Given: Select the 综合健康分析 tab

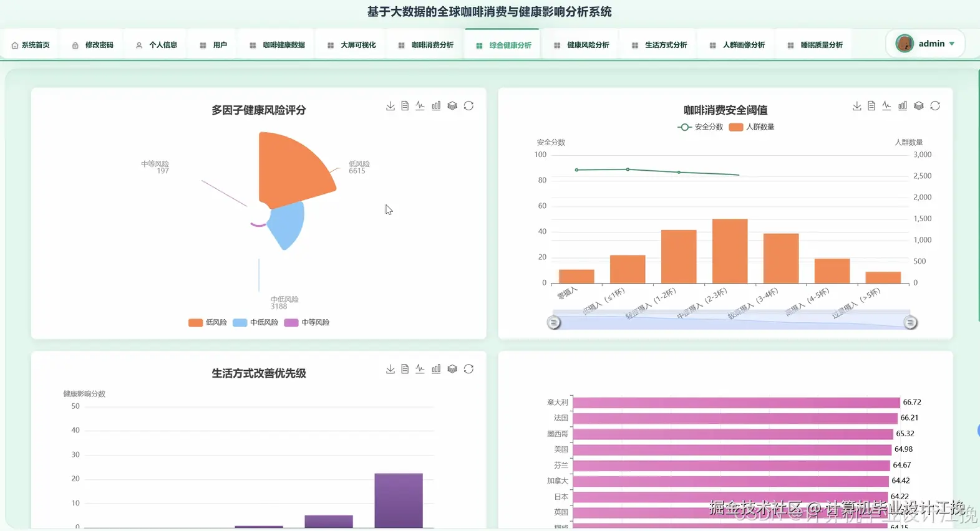Looking at the screenshot, I should pyautogui.click(x=503, y=45).
